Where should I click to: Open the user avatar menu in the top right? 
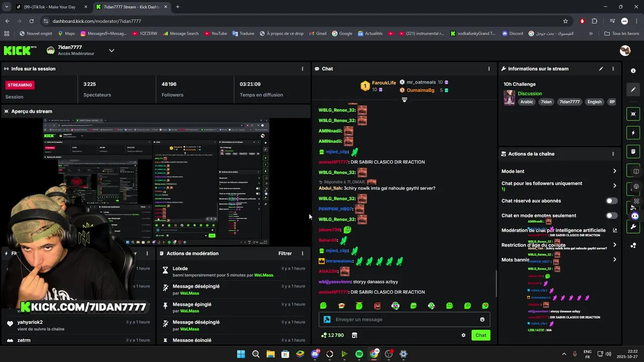pyautogui.click(x=625, y=50)
